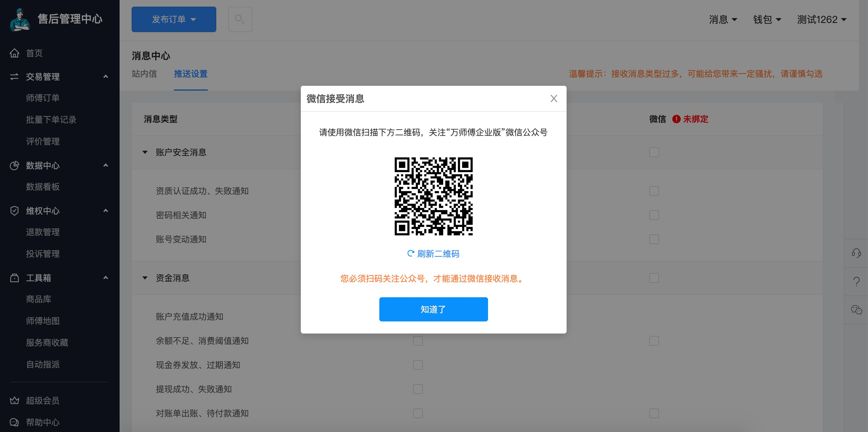Toggle 账户安全消息 WeChat checkbox

pos(654,152)
